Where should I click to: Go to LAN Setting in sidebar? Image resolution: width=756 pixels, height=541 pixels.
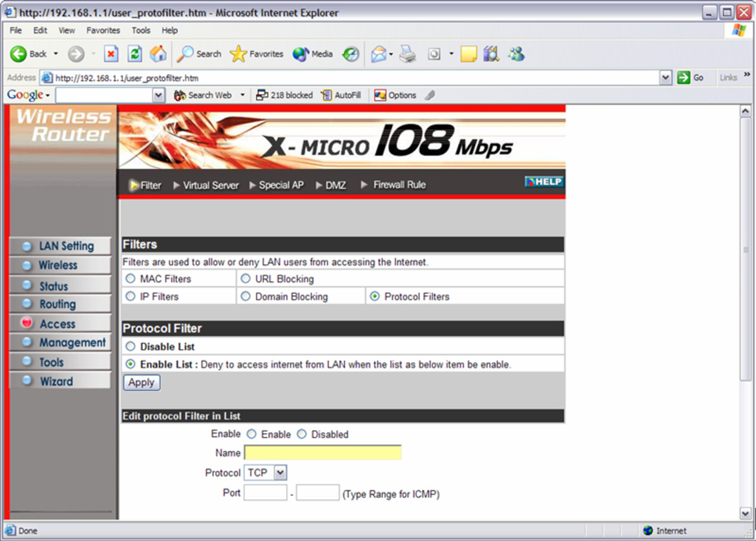click(60, 246)
